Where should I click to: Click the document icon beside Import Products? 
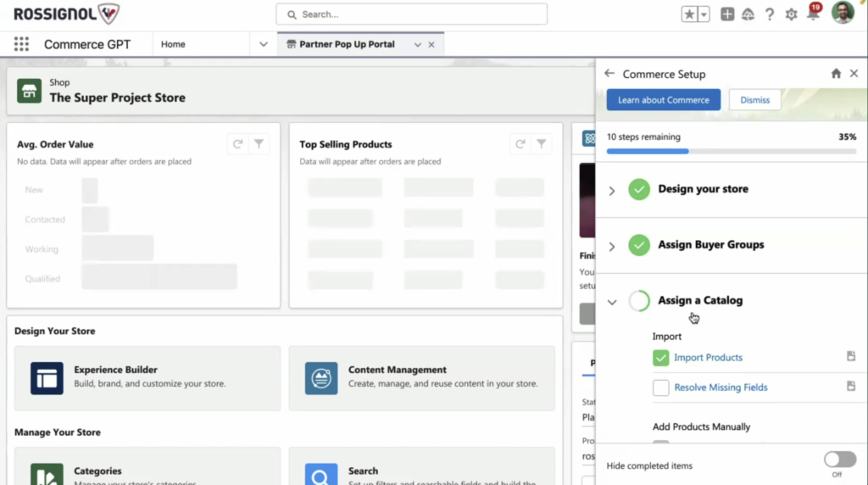pos(851,356)
